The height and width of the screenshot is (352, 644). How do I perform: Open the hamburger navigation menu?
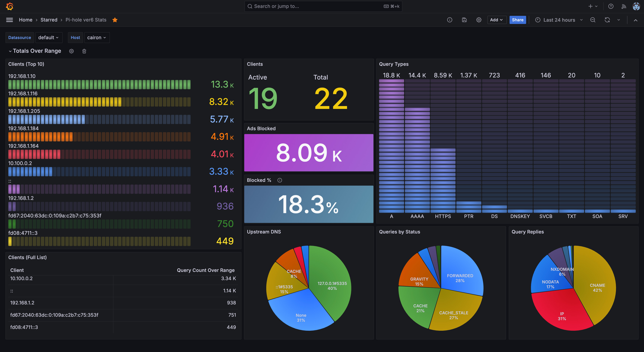pyautogui.click(x=9, y=20)
